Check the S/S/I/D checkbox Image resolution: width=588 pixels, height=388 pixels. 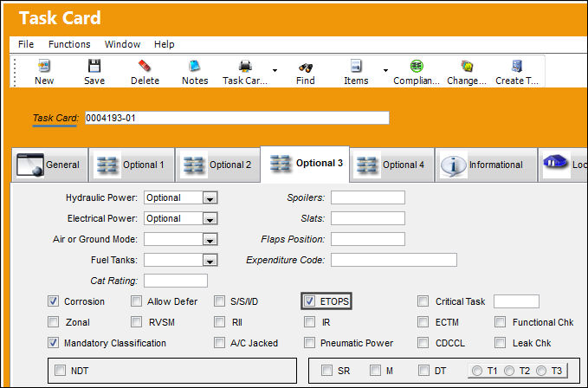[x=219, y=301]
